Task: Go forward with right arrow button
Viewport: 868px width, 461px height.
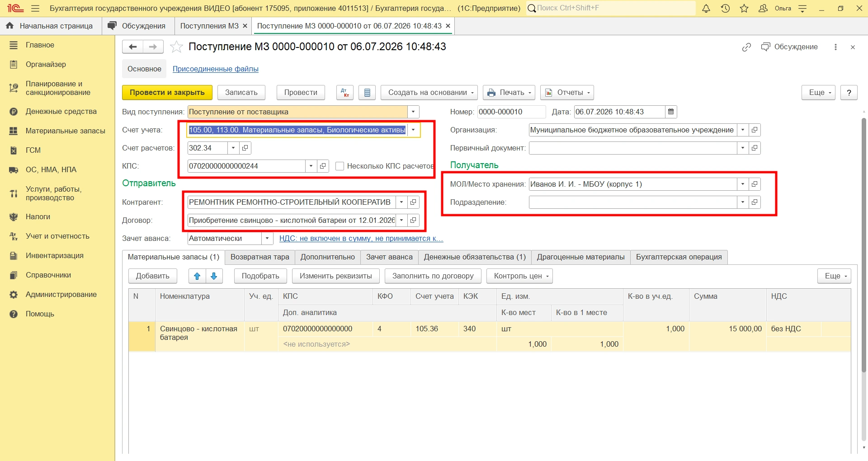Action: (153, 47)
